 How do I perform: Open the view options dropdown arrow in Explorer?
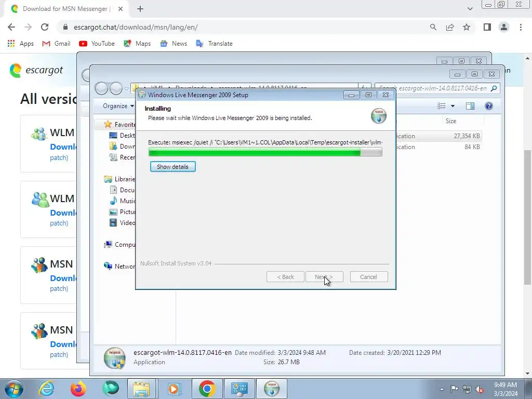(453, 106)
